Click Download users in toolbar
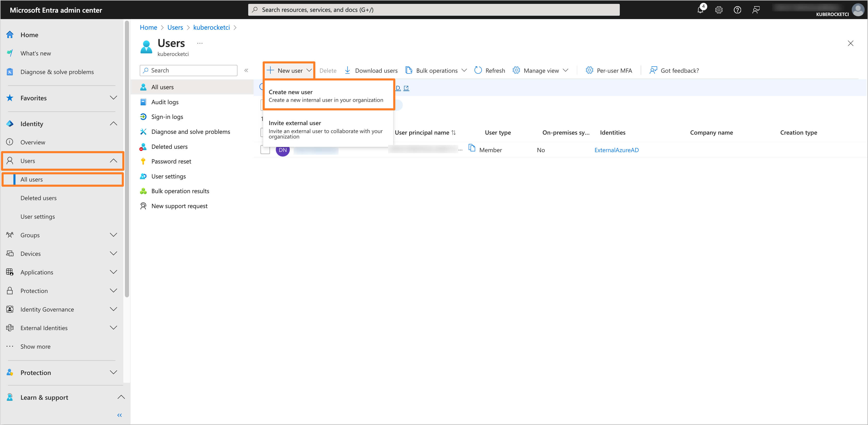Image resolution: width=868 pixels, height=425 pixels. (x=371, y=70)
